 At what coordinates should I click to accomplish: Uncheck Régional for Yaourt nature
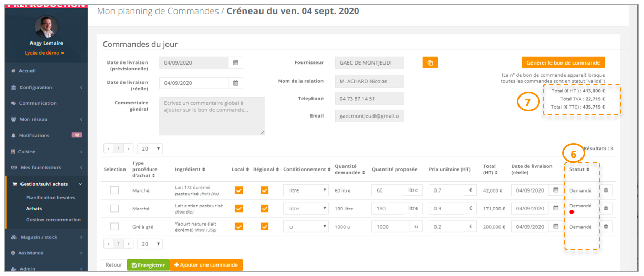264,227
